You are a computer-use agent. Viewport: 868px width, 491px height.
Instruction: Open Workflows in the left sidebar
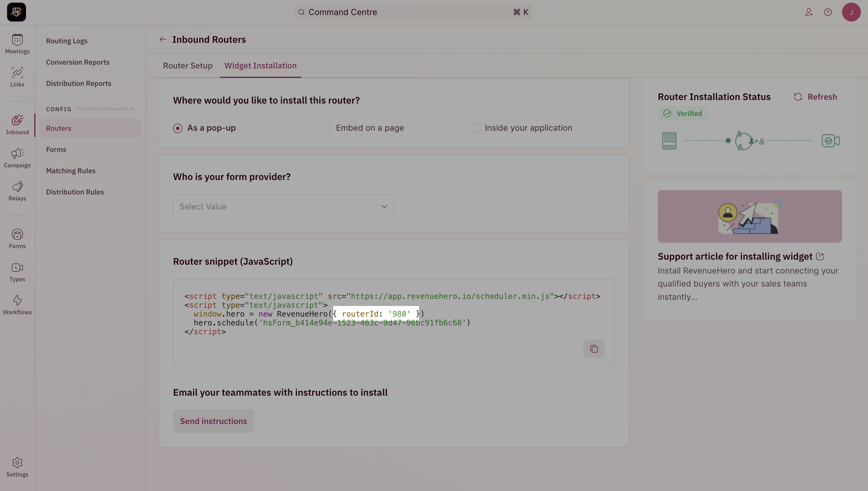click(17, 305)
